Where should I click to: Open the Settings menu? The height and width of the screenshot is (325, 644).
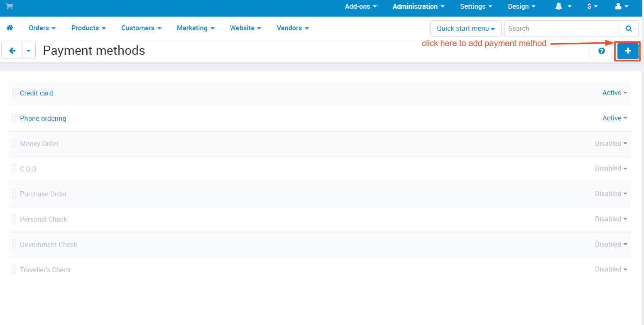tap(476, 6)
